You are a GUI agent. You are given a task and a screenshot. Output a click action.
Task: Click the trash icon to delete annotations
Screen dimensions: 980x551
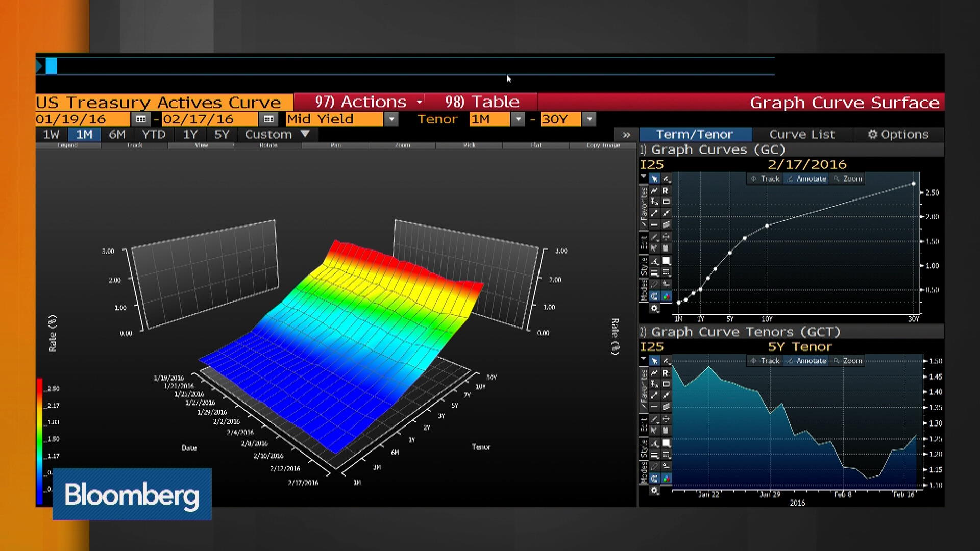tap(666, 248)
